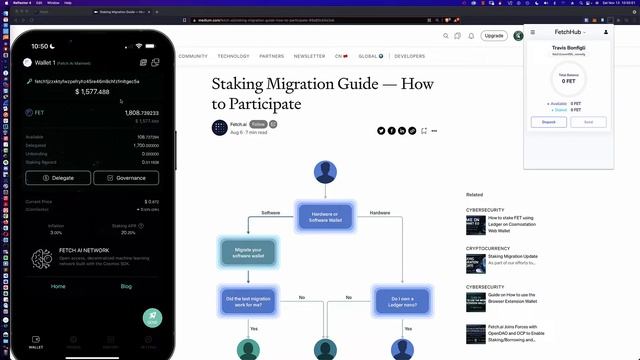The height and width of the screenshot is (360, 640).
Task: Click the Send button in FetchHub
Action: (x=588, y=122)
